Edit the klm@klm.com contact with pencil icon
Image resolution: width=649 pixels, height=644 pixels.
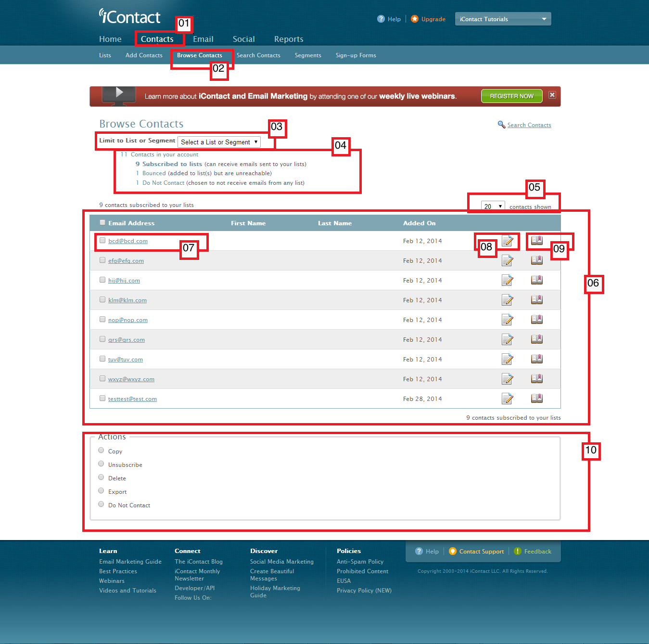507,300
